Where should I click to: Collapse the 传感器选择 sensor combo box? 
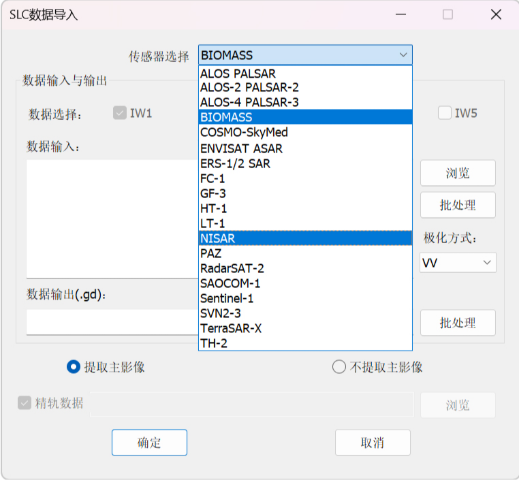coord(305,55)
